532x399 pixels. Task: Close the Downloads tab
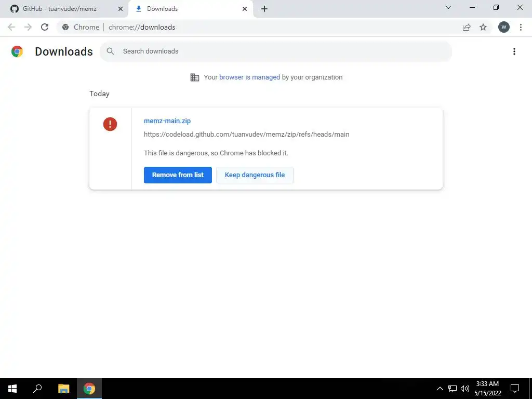(245, 9)
